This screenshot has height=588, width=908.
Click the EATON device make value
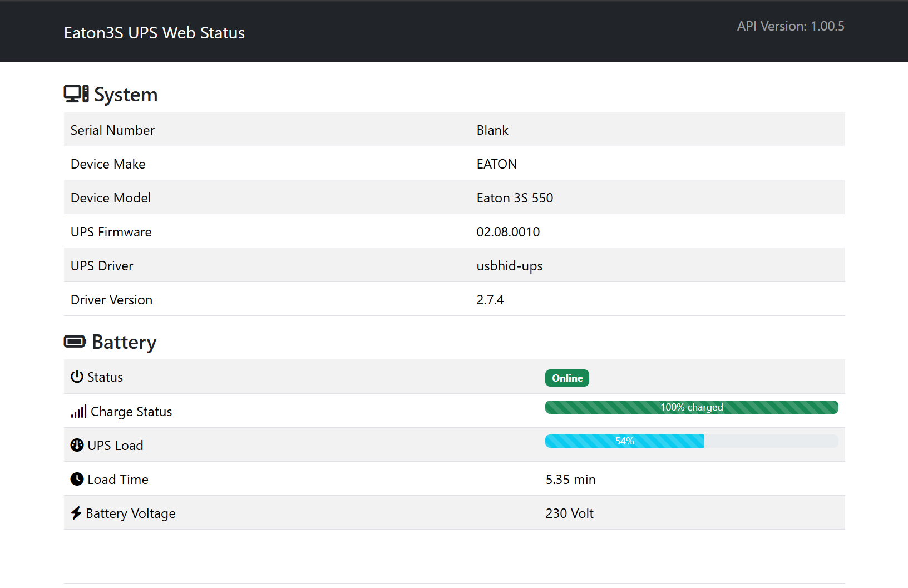[x=496, y=164]
